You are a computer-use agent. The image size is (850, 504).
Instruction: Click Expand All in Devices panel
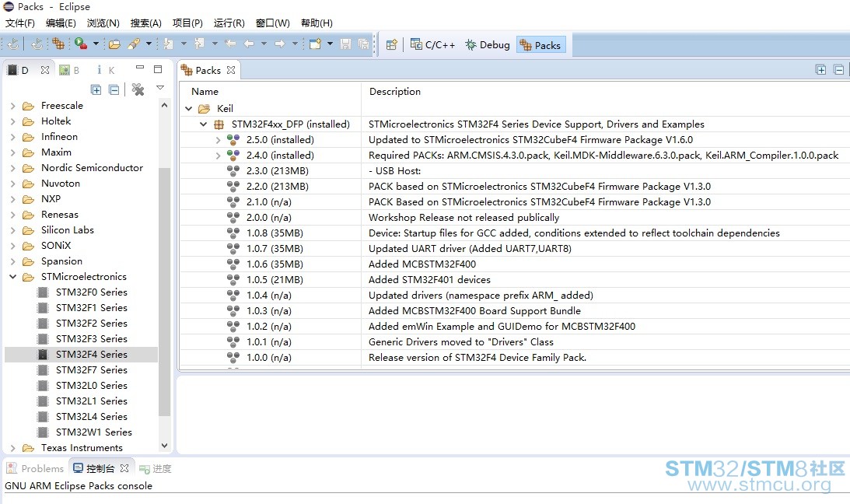96,89
